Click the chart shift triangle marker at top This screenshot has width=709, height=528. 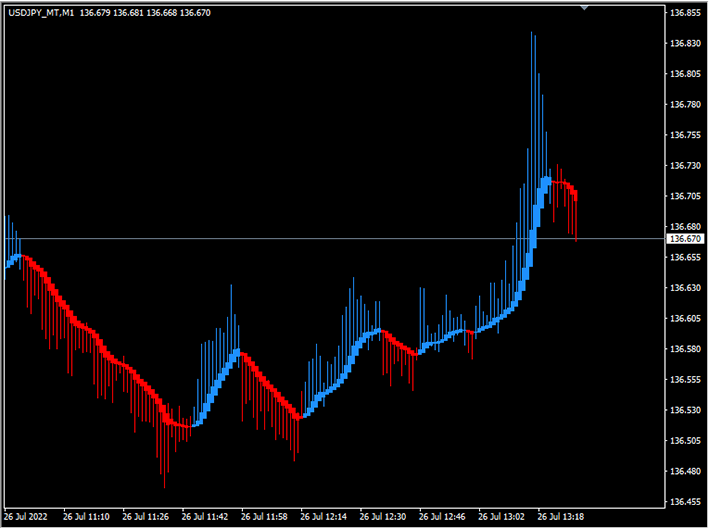(584, 8)
